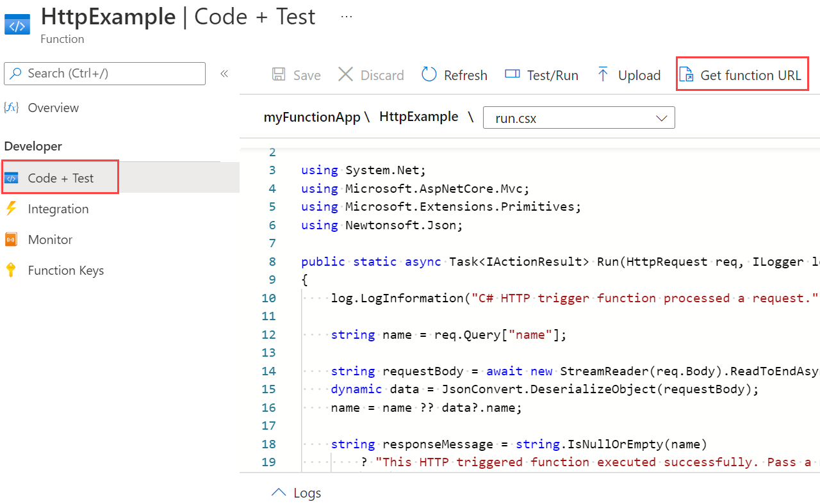820x504 pixels.
Task: Click the Save disk icon
Action: click(278, 74)
